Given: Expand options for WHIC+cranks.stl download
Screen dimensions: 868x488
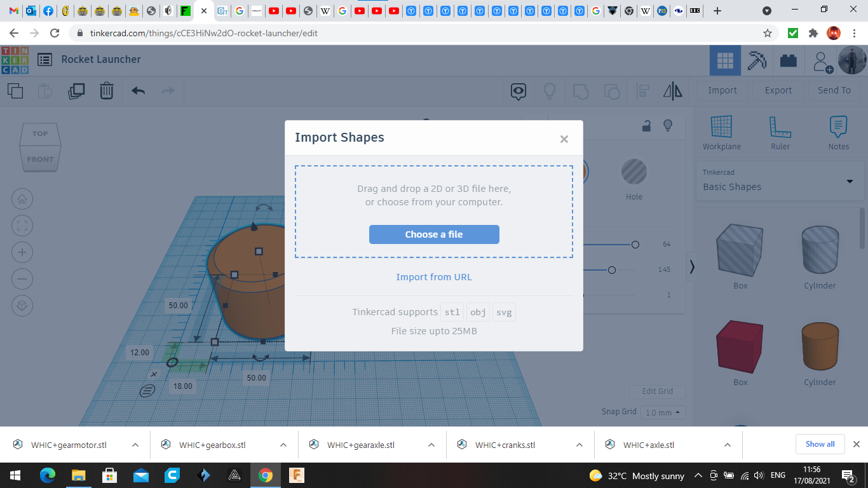Looking at the screenshot, I should pyautogui.click(x=580, y=445).
